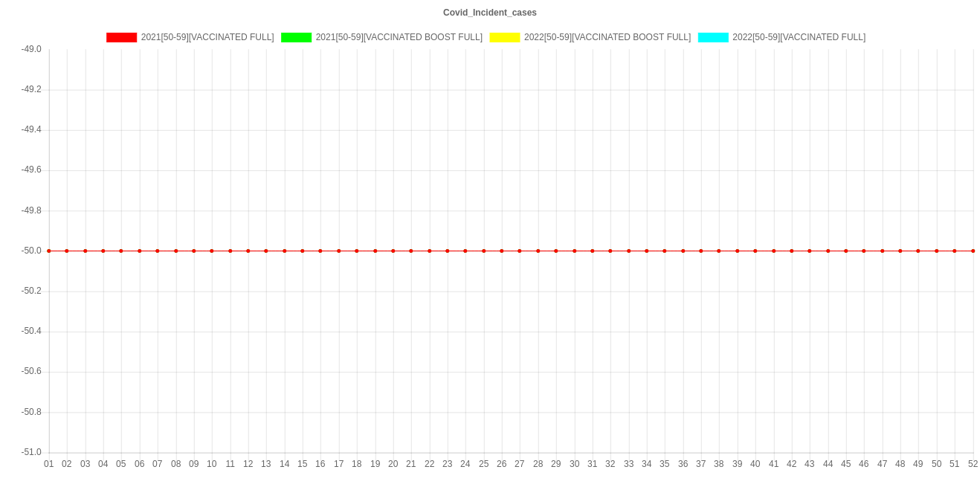This screenshot has width=980, height=490.
Task: Click the data point at week 01
Action: 49,251
